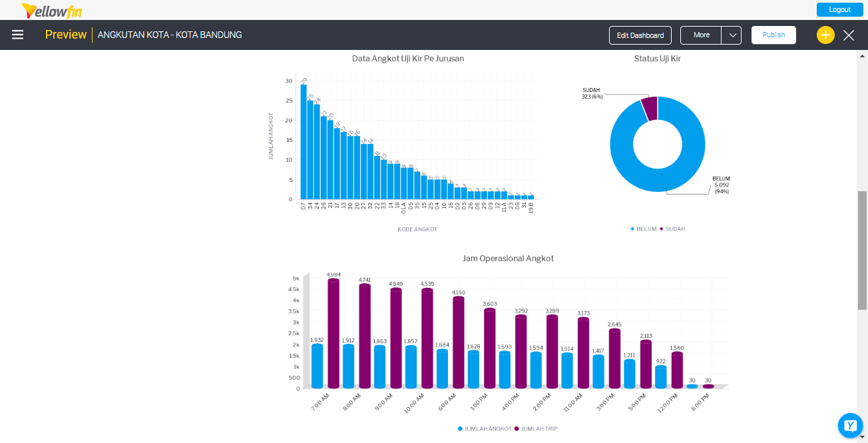The height and width of the screenshot is (443, 868).
Task: Click the 9:00 AM purple bar 4,549
Action: (x=396, y=338)
